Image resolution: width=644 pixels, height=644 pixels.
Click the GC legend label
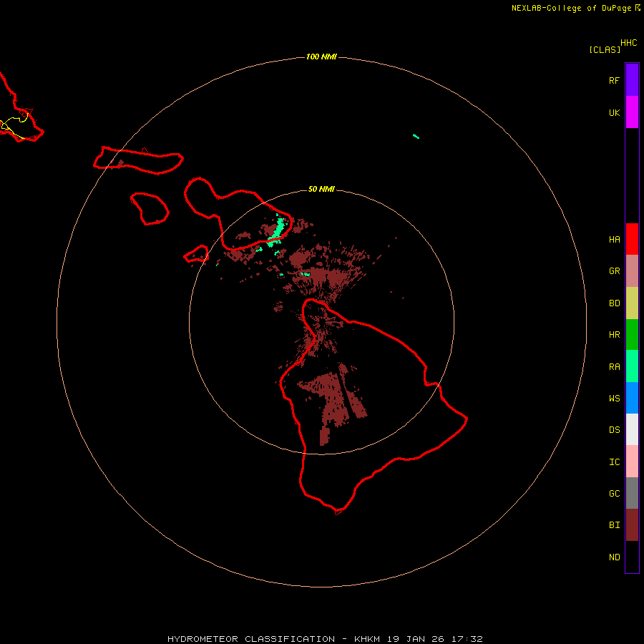[614, 494]
